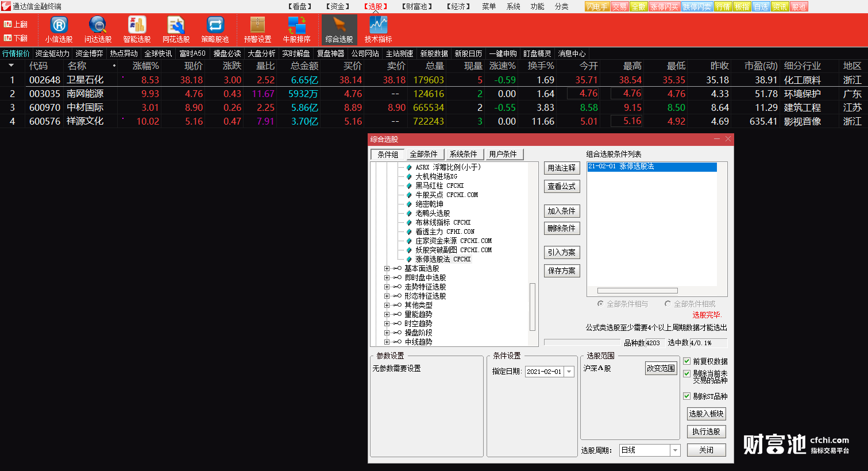
Task: Select formula 涨停选股法 CFCHI in tree
Action: click(443, 259)
